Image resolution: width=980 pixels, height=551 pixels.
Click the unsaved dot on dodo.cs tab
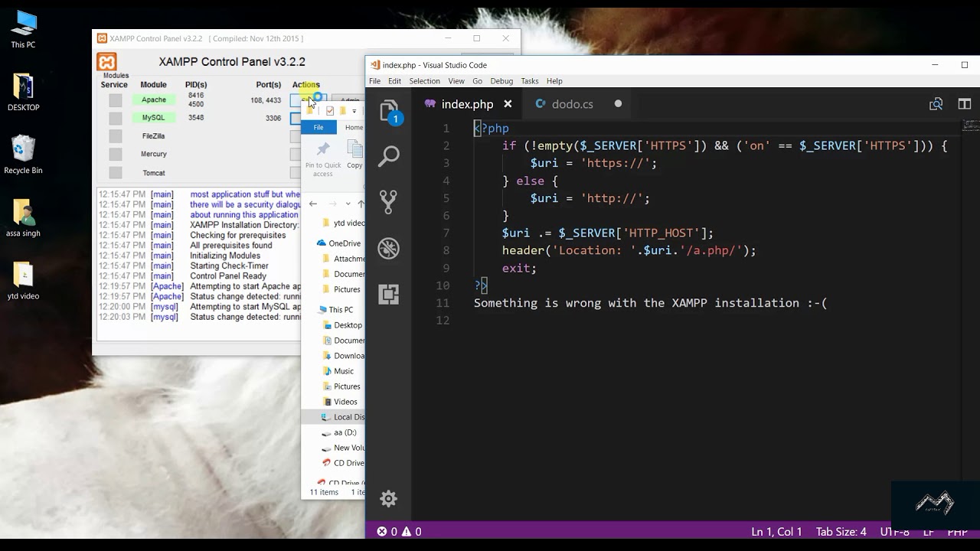(x=618, y=104)
